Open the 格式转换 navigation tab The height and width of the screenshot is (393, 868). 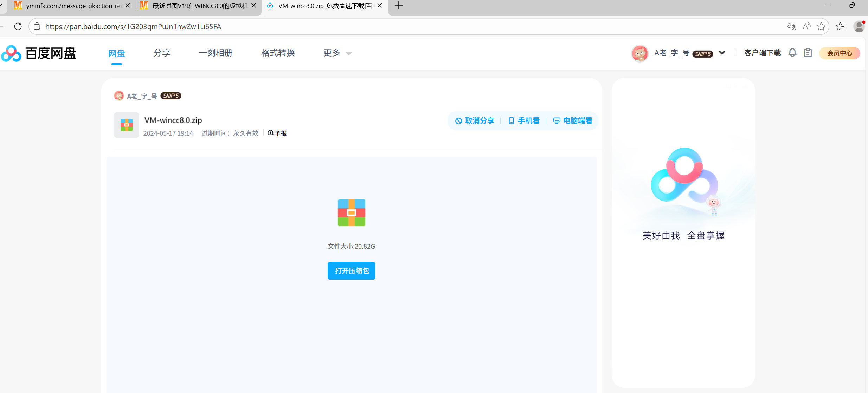pyautogui.click(x=278, y=53)
